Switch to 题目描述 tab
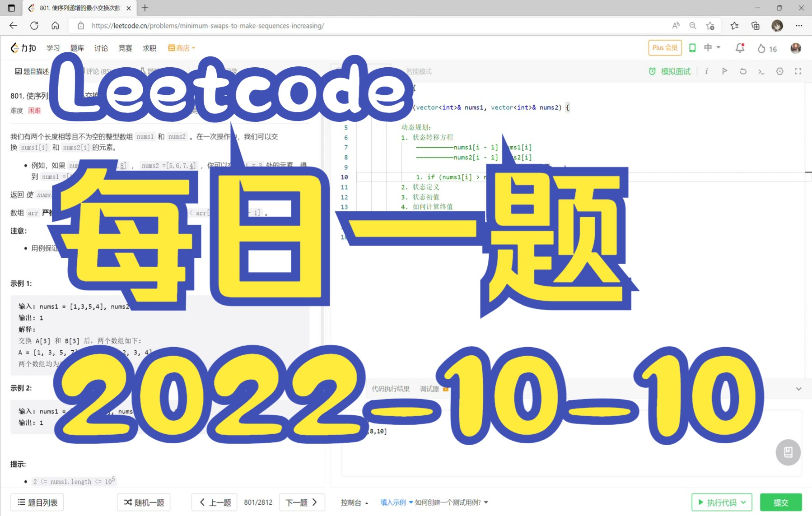Screen dimensions: 812x516 (x=32, y=71)
